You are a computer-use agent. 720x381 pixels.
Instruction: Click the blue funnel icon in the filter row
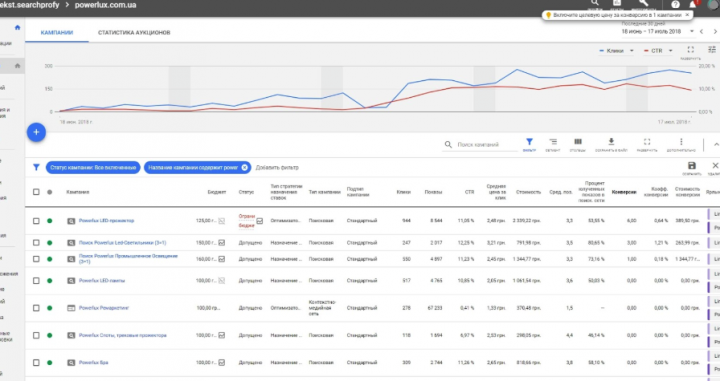point(36,168)
